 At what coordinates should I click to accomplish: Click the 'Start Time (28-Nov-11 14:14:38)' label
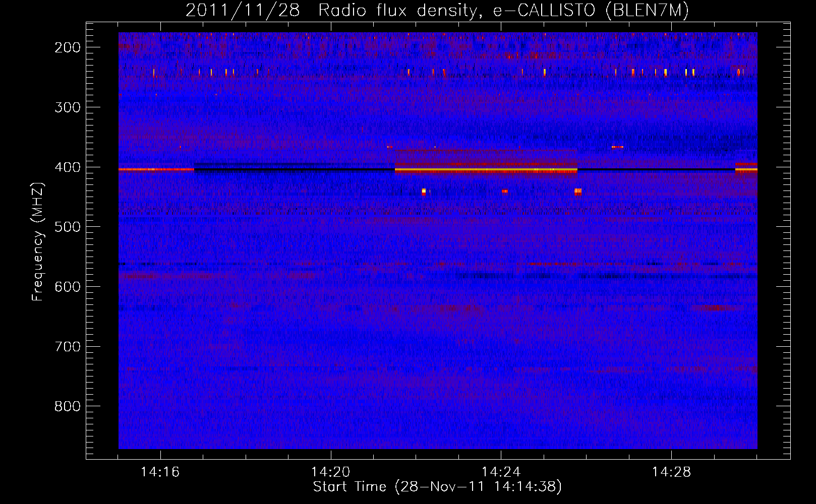[x=437, y=487]
